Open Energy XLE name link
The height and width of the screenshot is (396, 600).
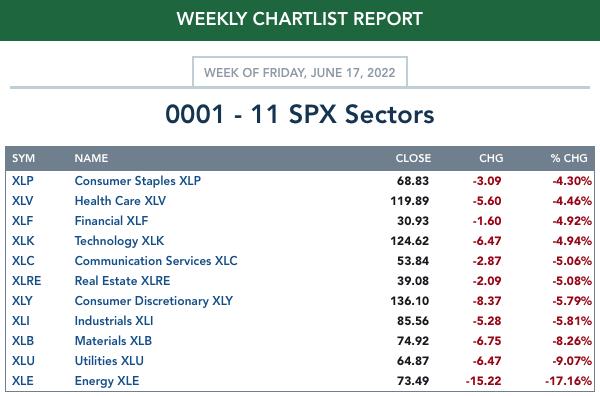tap(107, 381)
